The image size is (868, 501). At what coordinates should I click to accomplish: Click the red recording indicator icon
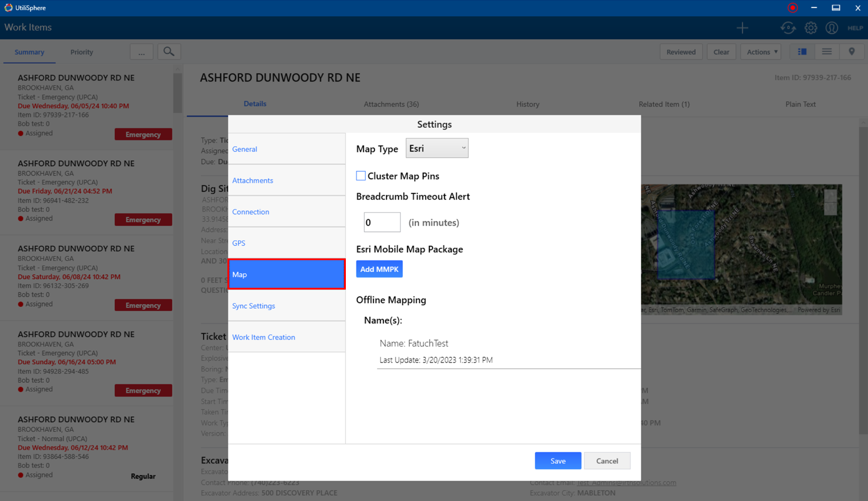click(793, 8)
